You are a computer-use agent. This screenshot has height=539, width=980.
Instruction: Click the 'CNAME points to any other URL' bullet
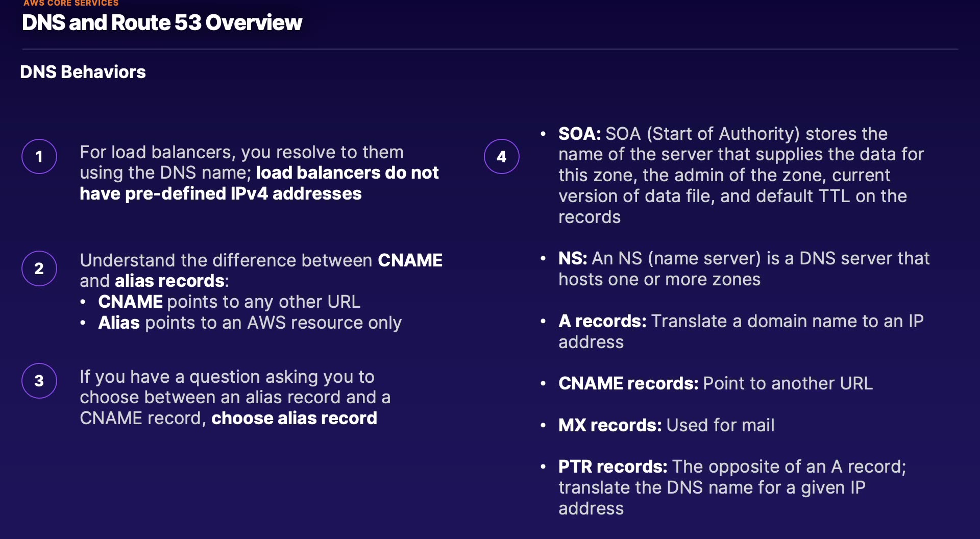[x=229, y=302]
